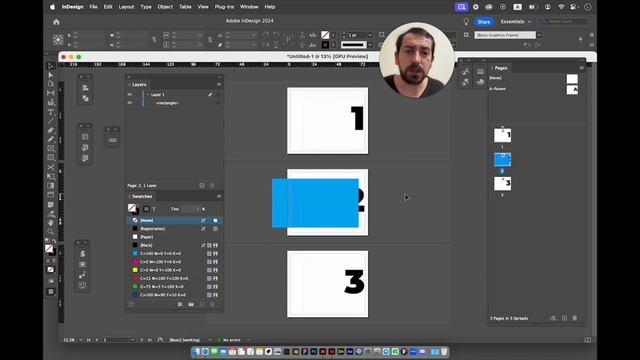Select the cyan C=100 M=0 Y=0 K=0 swatch
The height and width of the screenshot is (360, 640).
[174, 253]
